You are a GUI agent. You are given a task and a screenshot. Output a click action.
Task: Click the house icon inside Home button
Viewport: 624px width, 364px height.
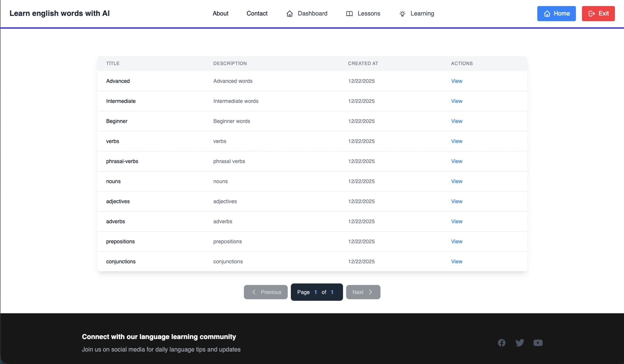[547, 14]
